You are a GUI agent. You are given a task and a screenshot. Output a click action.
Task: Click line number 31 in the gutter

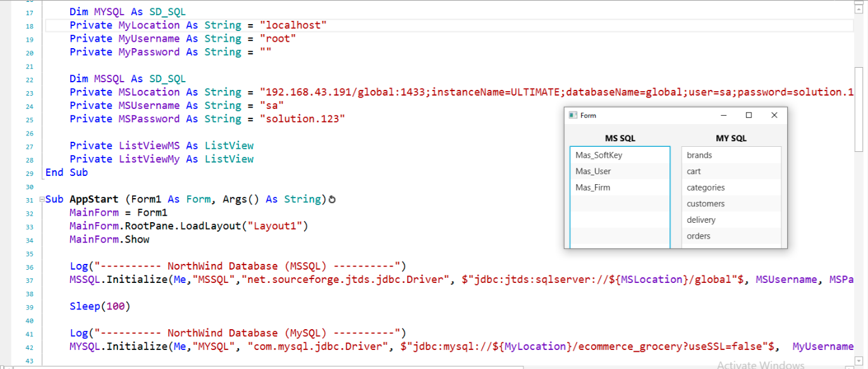click(x=29, y=200)
